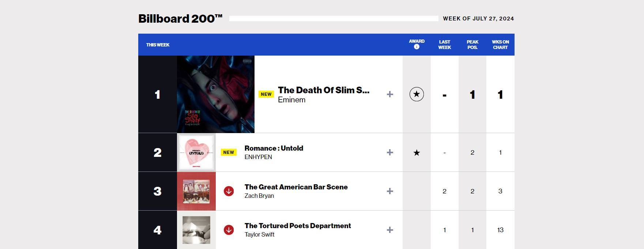Click the WKS ON CHART column header
The width and height of the screenshot is (644, 249).
click(x=500, y=45)
